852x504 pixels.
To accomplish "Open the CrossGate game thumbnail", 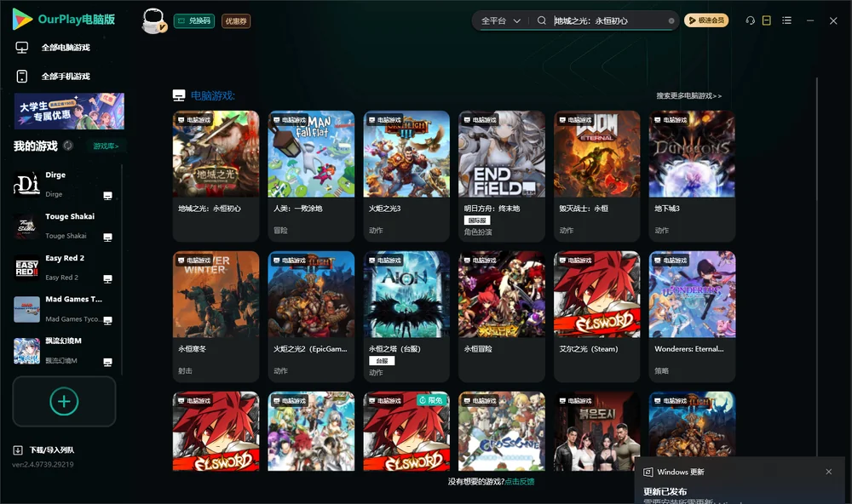I will [502, 432].
